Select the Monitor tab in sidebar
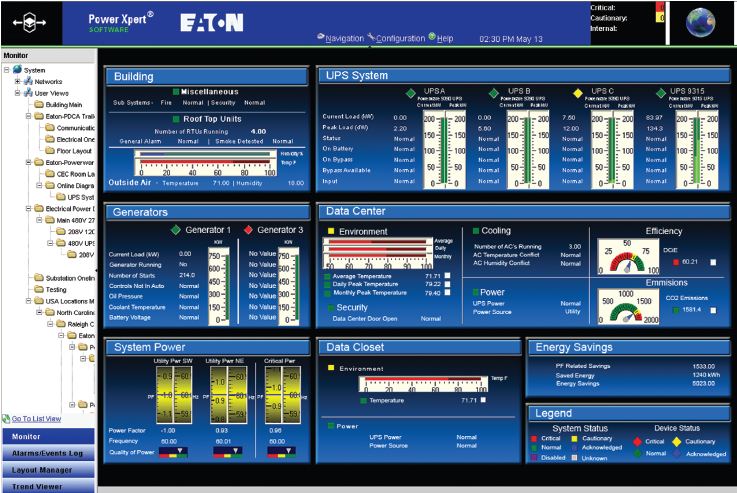 [x=48, y=436]
